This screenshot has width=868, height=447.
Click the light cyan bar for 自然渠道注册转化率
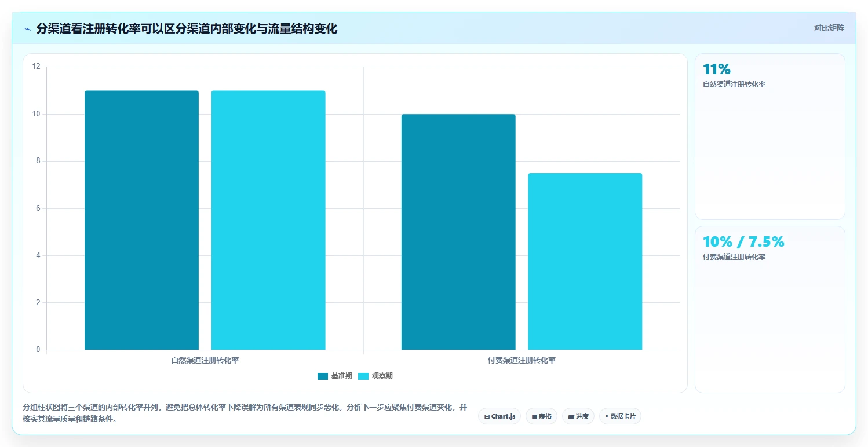pyautogui.click(x=268, y=220)
